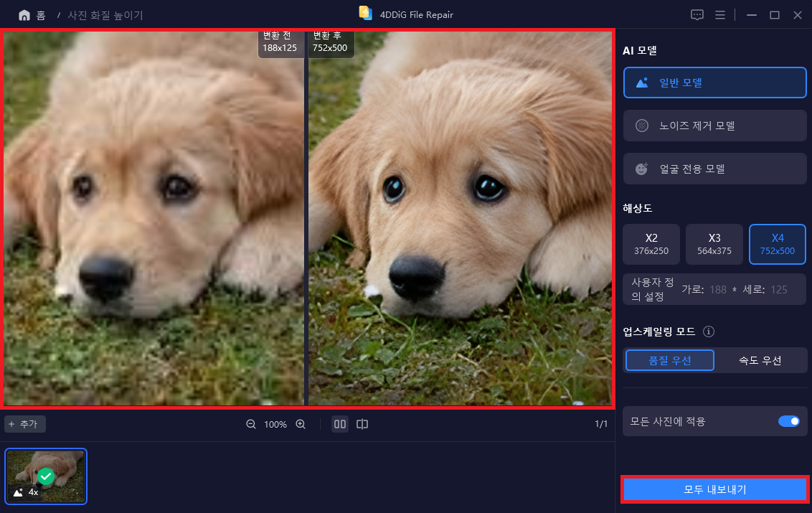Select the puppy photo thumbnail
Viewport: 812px width, 513px height.
[46, 476]
